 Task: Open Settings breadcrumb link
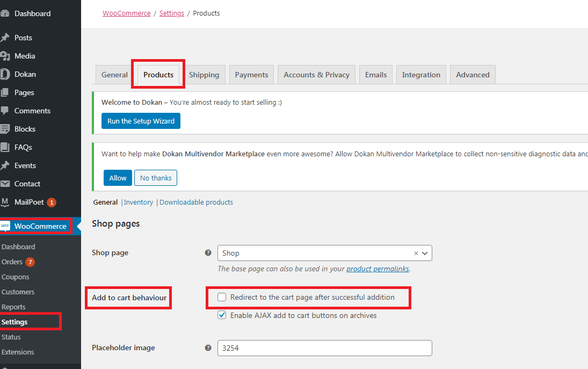(172, 13)
